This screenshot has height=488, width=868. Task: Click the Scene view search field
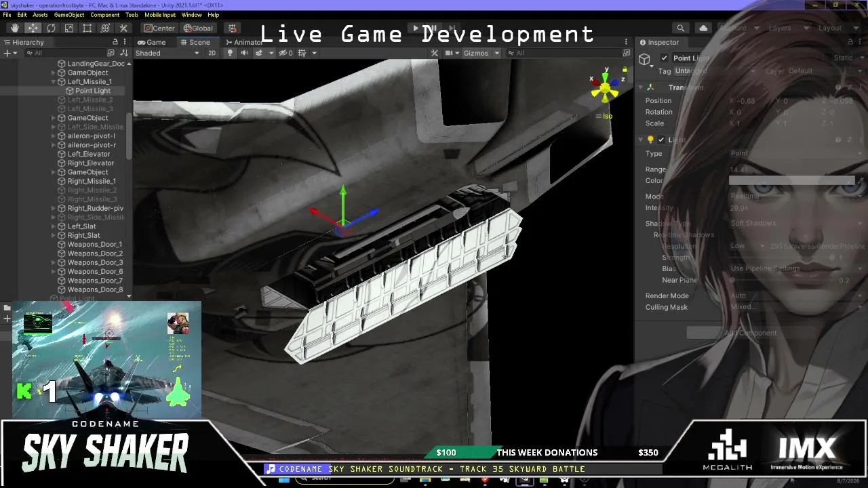566,53
